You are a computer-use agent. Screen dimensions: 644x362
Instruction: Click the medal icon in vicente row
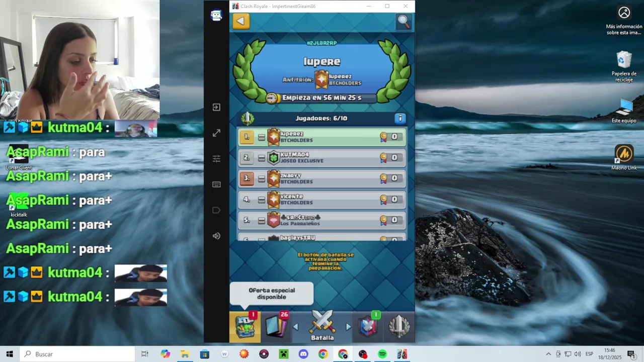(x=383, y=199)
